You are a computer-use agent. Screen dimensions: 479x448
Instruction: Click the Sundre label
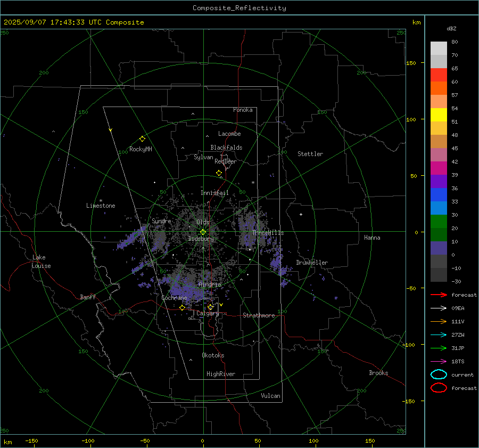click(161, 221)
